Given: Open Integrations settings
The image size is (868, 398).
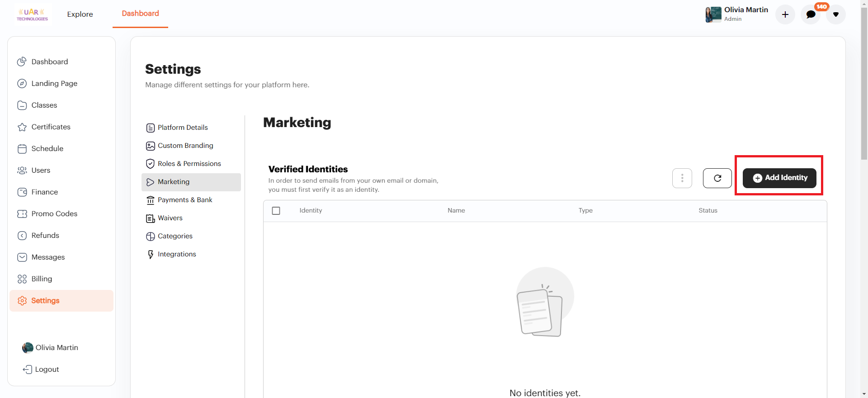Looking at the screenshot, I should (177, 254).
